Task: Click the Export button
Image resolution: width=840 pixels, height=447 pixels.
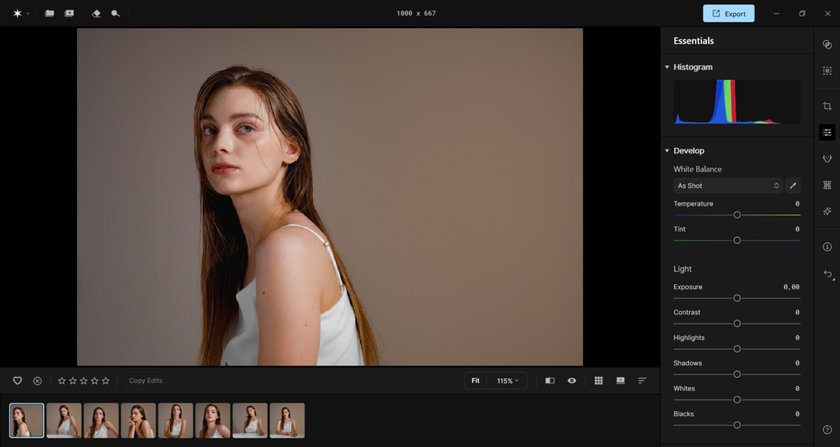Action: [728, 14]
